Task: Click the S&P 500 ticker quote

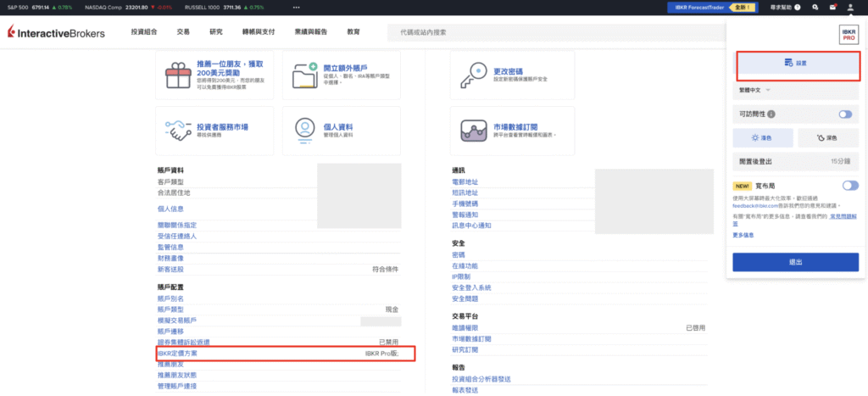Action: (40, 8)
